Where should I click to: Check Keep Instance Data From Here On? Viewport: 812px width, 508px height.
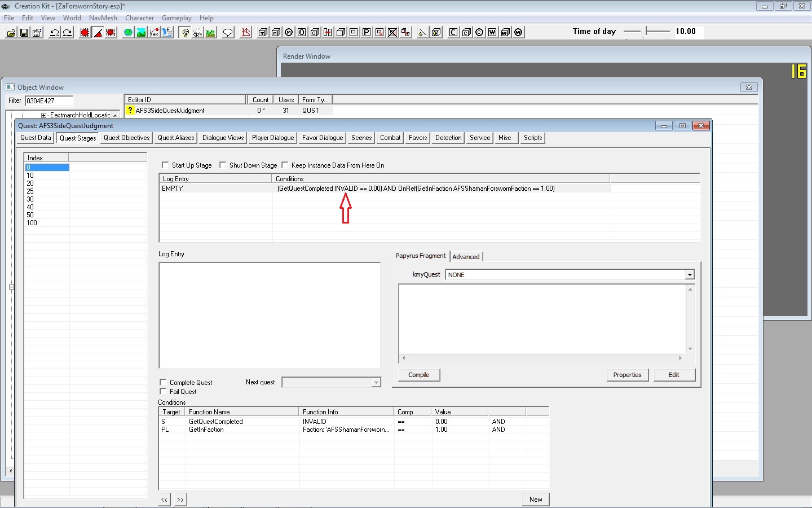[285, 165]
